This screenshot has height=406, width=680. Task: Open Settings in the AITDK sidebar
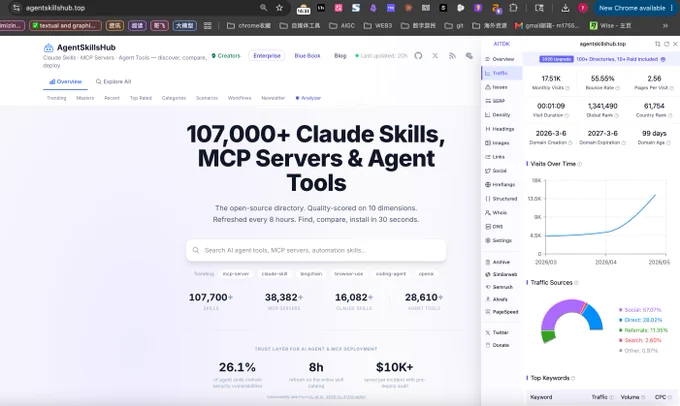coord(498,240)
